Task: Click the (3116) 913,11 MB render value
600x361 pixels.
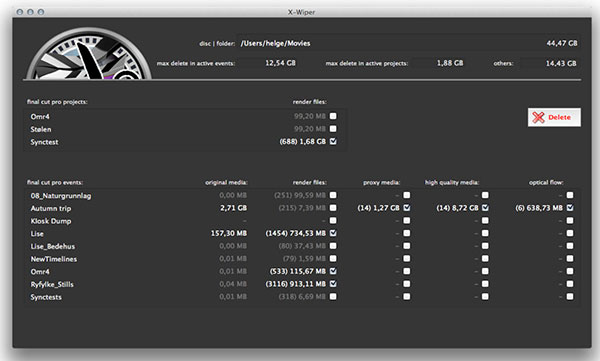Action: tap(296, 284)
